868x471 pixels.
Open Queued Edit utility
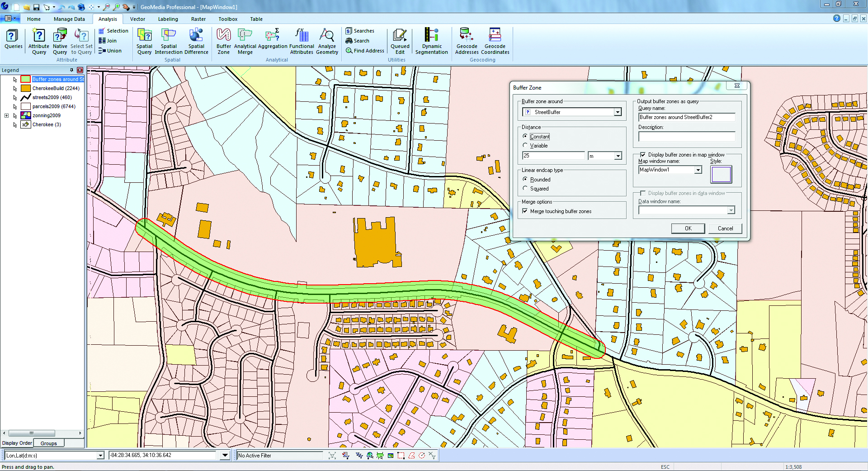pyautogui.click(x=400, y=41)
